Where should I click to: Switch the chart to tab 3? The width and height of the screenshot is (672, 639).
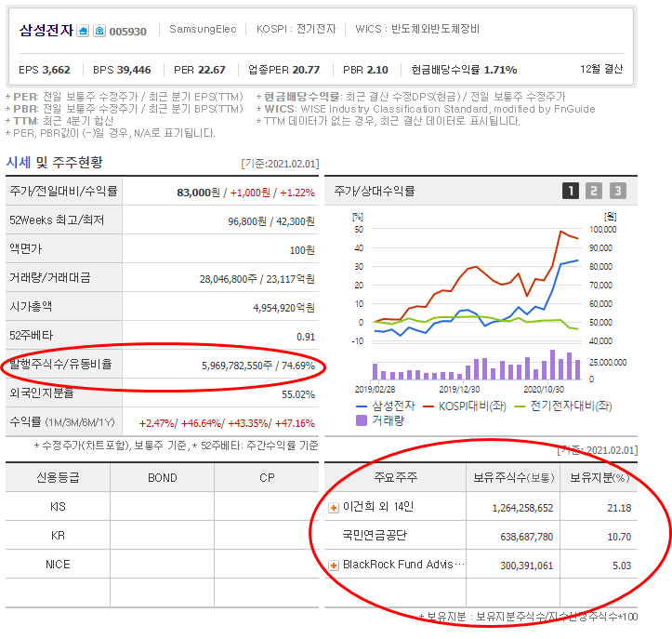point(617,191)
